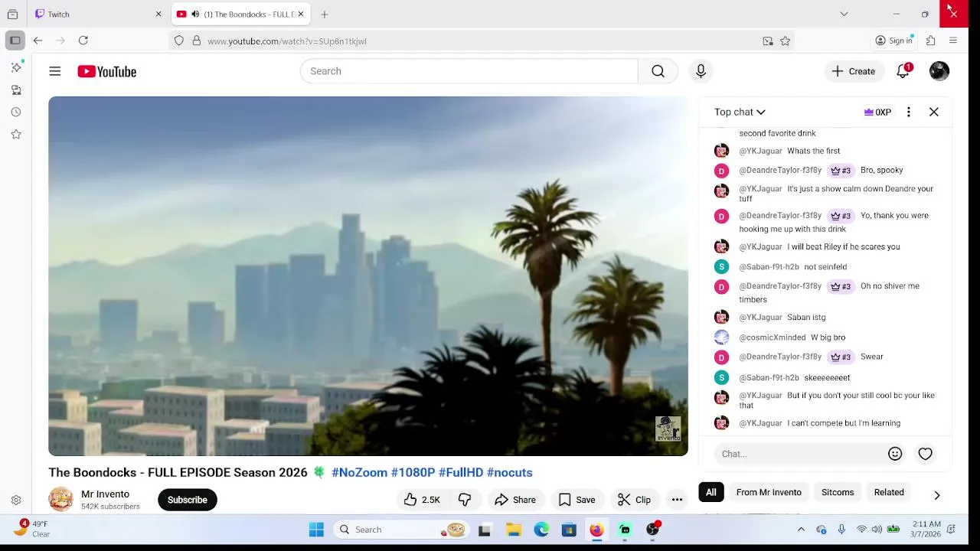Follow the #NoZoom hashtag link
The height and width of the screenshot is (551, 980).
[x=359, y=472]
